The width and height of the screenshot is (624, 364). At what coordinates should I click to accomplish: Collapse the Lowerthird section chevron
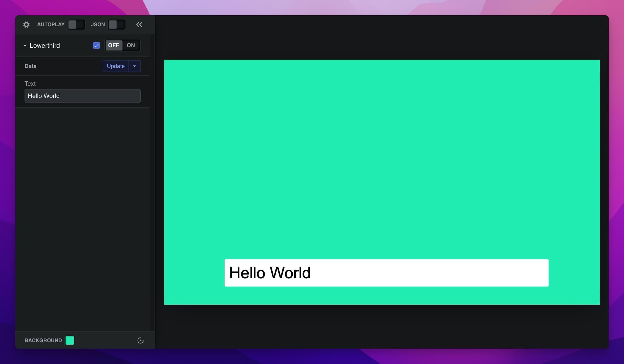click(25, 46)
